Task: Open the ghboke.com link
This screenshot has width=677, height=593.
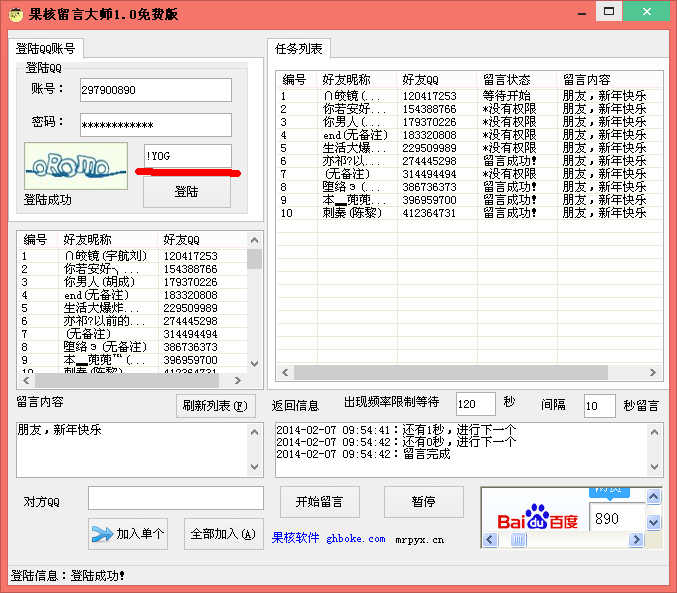Action: 356,539
